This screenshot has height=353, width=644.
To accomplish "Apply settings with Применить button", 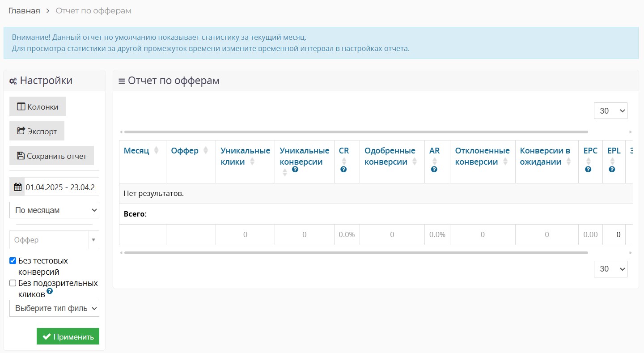I will pos(68,336).
